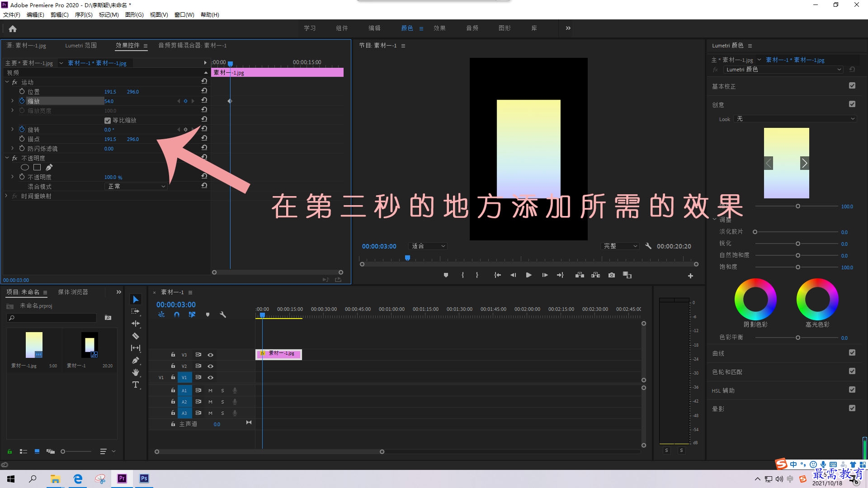
Task: Select the Pen tool in toolbar
Action: 136,360
